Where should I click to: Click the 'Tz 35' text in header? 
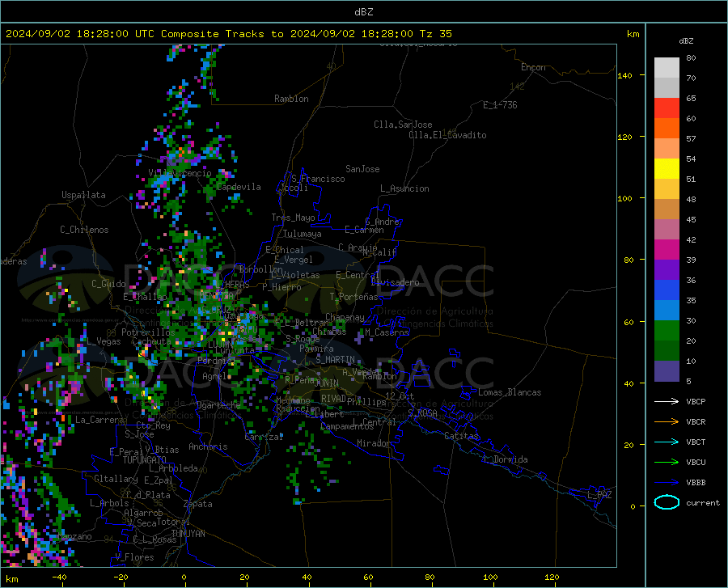coord(435,34)
